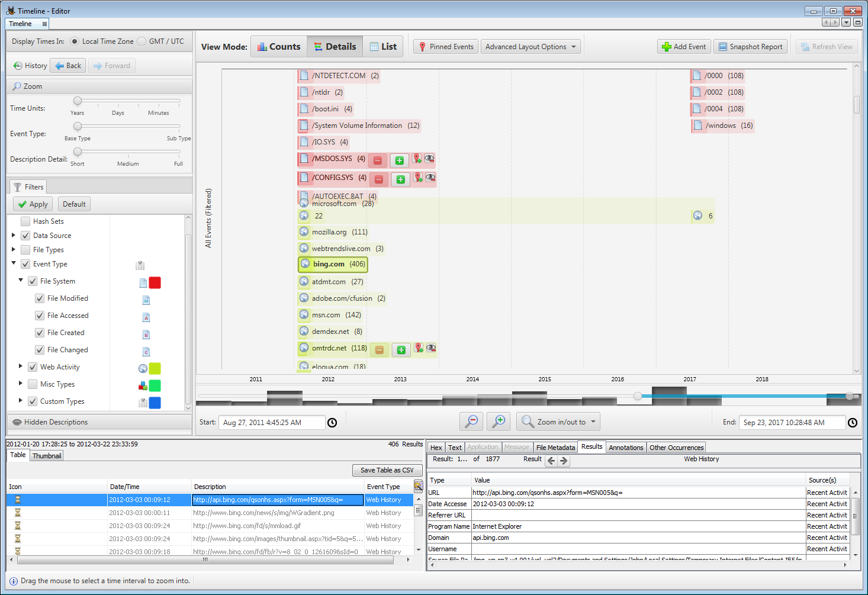Uncheck the File Modified filter
Screen dimensions: 868x595
tap(39, 298)
